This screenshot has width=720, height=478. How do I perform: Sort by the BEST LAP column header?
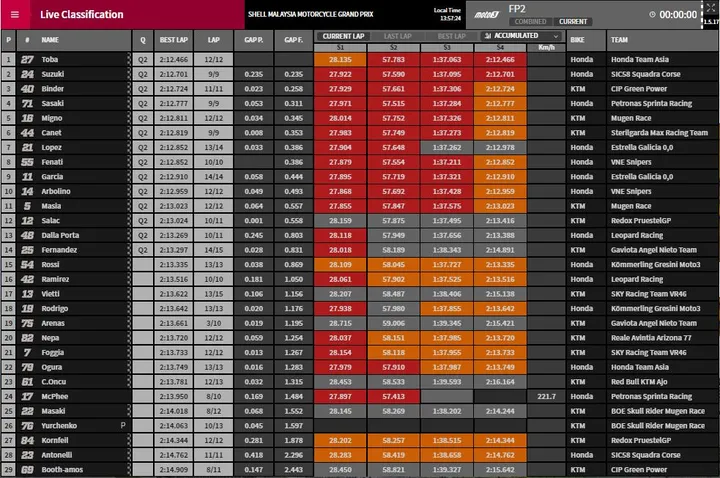[174, 40]
